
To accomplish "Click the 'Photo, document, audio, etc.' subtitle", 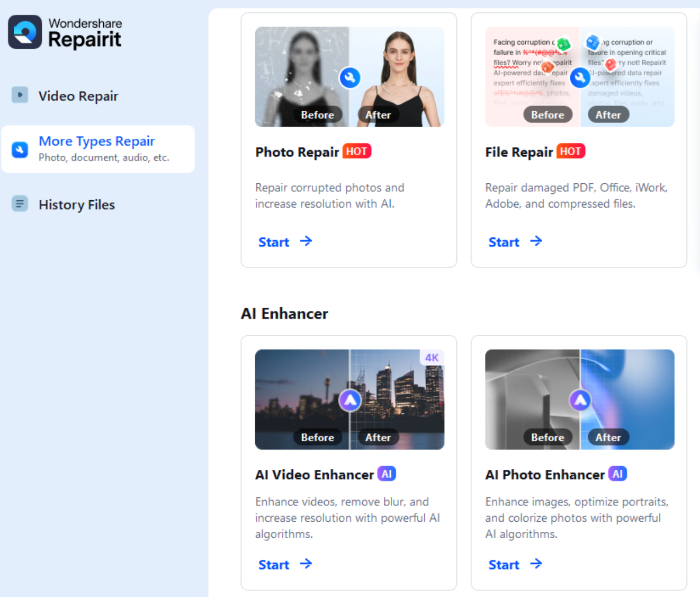I will click(104, 157).
